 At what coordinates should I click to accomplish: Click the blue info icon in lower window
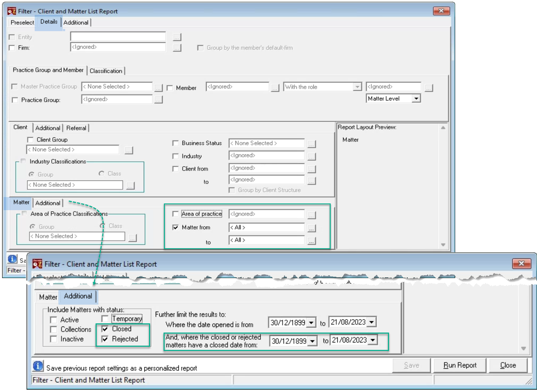pyautogui.click(x=38, y=366)
